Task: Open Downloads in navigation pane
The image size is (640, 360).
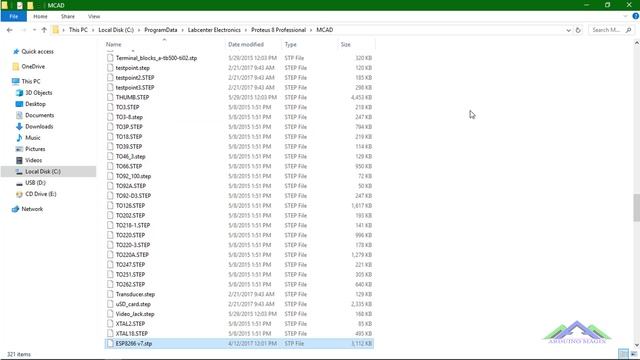Action: coord(39,127)
